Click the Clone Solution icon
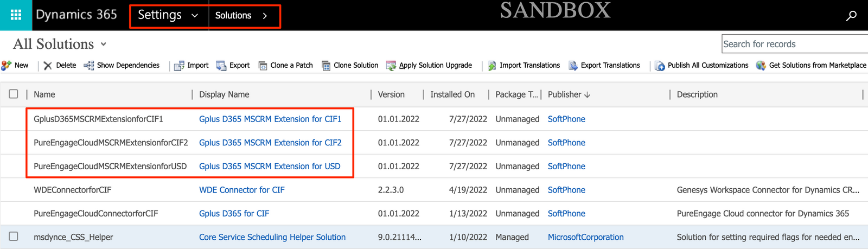 click(x=326, y=66)
